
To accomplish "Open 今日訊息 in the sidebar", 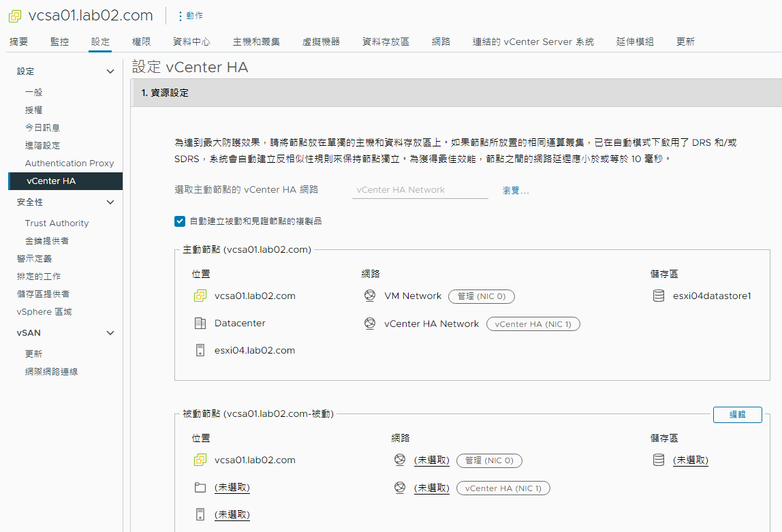I will click(42, 127).
